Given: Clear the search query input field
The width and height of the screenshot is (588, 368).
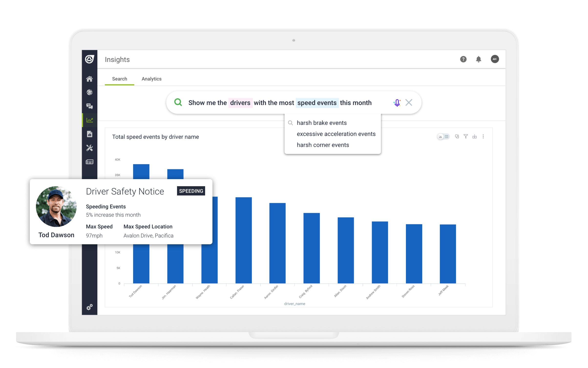Looking at the screenshot, I should (408, 102).
